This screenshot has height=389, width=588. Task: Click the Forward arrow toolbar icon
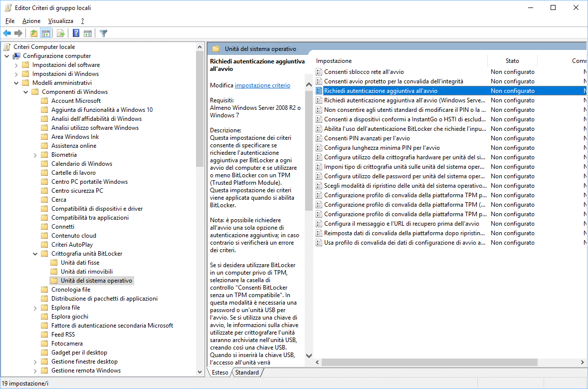point(18,33)
